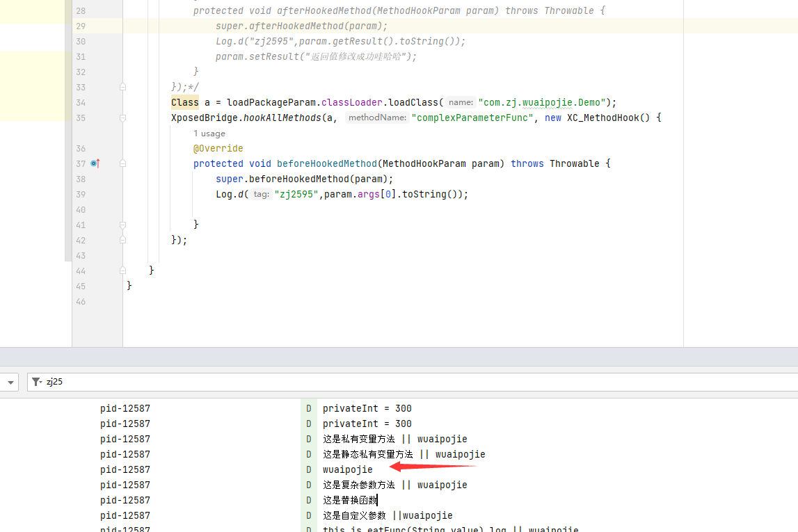798x532 pixels.
Task: Click the pid-12587 entry of the first log row
Action: coord(125,408)
